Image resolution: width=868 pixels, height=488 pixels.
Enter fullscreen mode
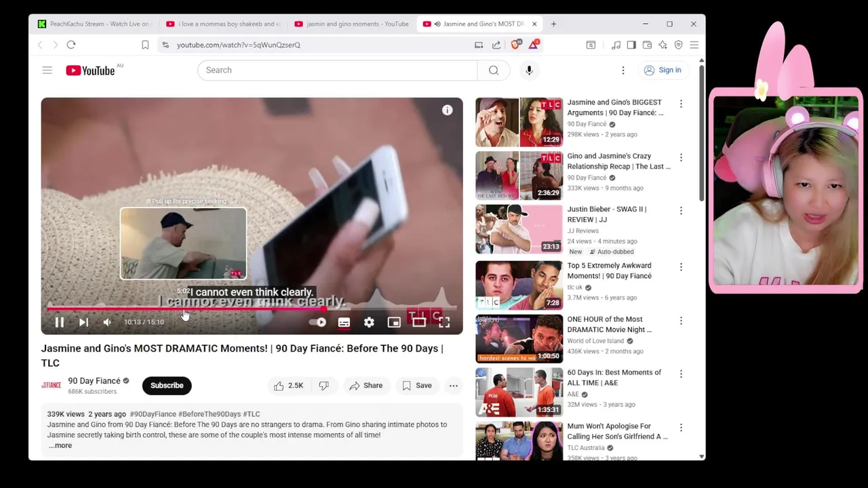(x=444, y=323)
